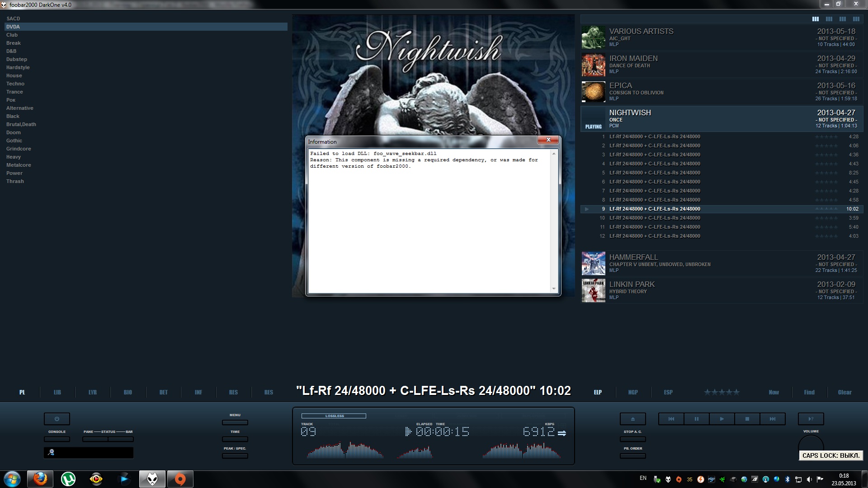
Task: Pause the current playback
Action: tap(696, 419)
